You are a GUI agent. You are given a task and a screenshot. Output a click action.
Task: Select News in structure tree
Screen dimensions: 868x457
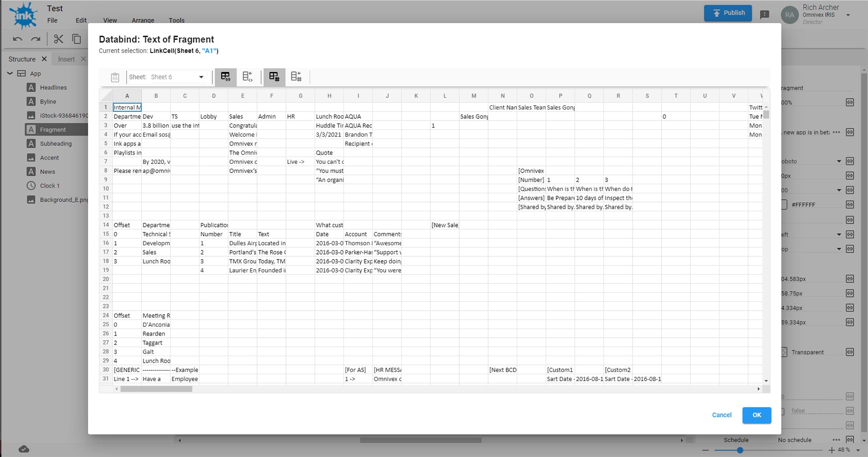tap(47, 172)
